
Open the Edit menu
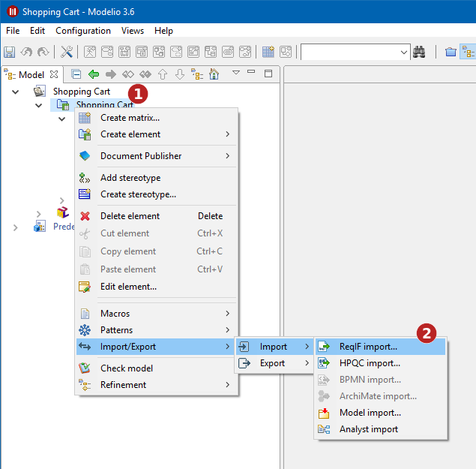click(37, 31)
